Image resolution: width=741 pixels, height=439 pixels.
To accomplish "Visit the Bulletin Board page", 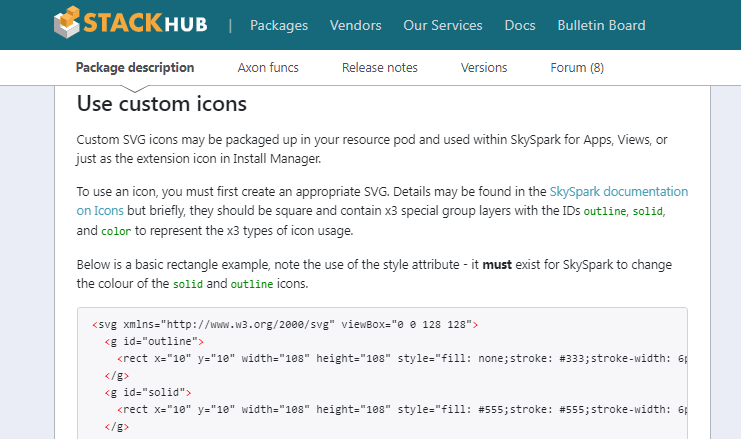I will click(601, 25).
